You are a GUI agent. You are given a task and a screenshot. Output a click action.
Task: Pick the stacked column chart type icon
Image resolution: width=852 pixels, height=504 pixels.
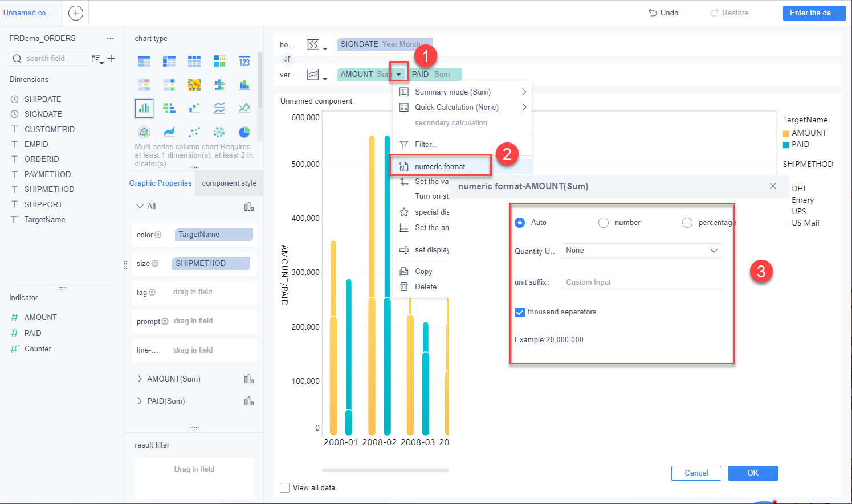(x=244, y=85)
